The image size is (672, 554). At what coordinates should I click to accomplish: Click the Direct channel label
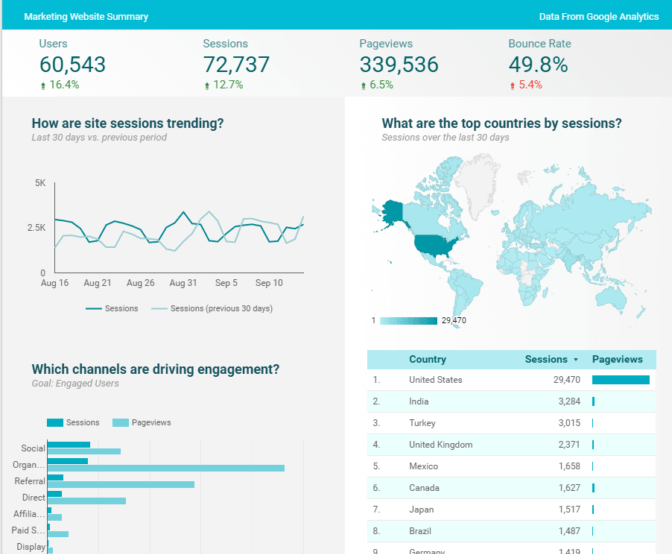tap(33, 497)
